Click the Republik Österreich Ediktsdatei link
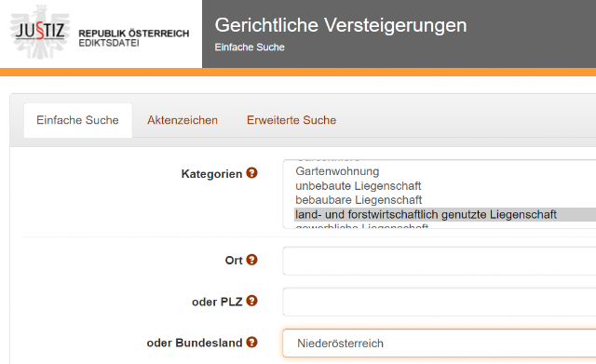This screenshot has width=596, height=364. pyautogui.click(x=134, y=38)
